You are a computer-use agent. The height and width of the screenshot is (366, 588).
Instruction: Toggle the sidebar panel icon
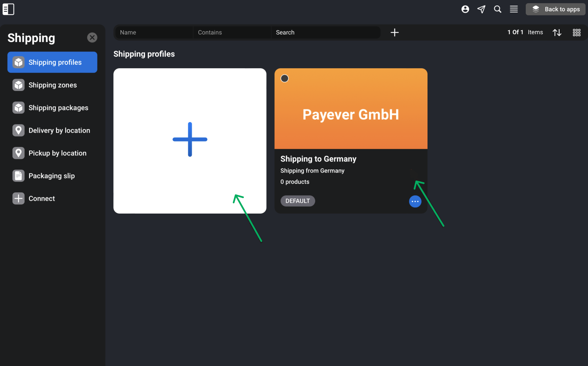pos(8,9)
